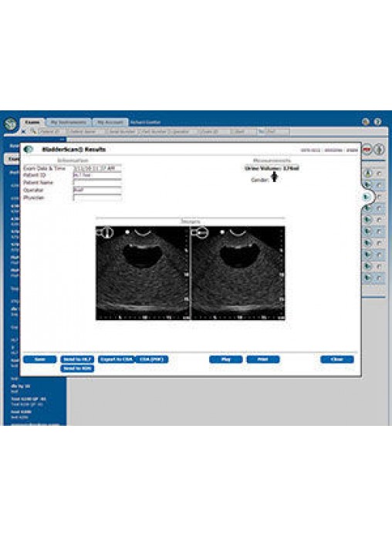Viewport: 392px width, 537px height.
Task: Click the Print button
Action: coord(263,360)
